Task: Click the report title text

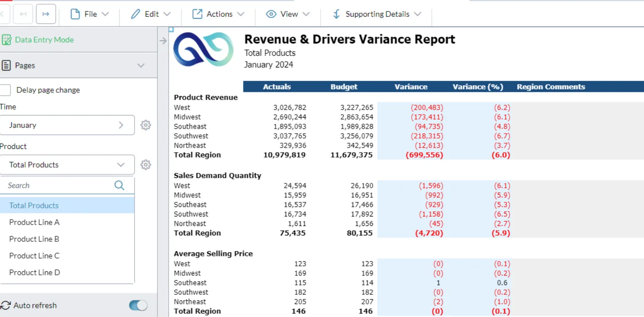Action: tap(350, 39)
